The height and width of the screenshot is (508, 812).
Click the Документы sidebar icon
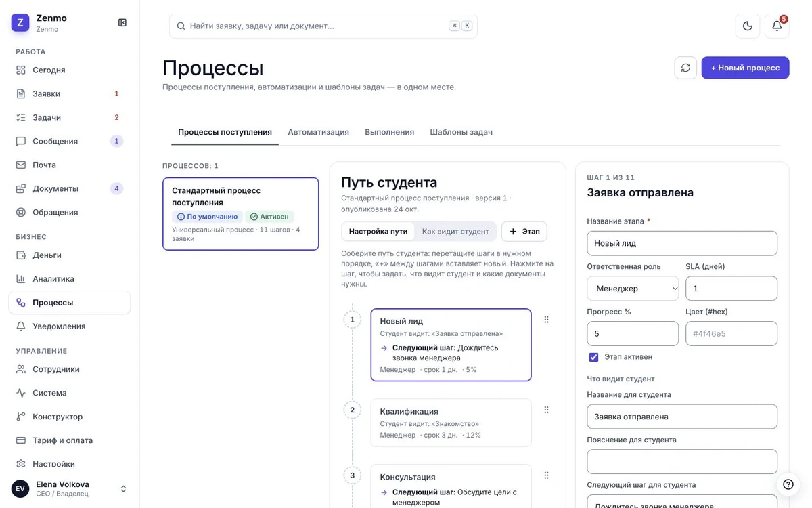[x=21, y=189]
